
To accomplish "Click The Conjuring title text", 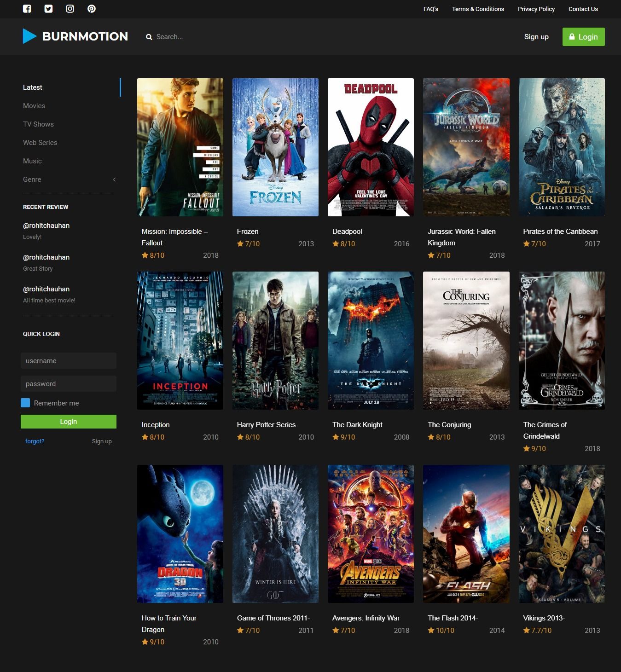I will (449, 425).
